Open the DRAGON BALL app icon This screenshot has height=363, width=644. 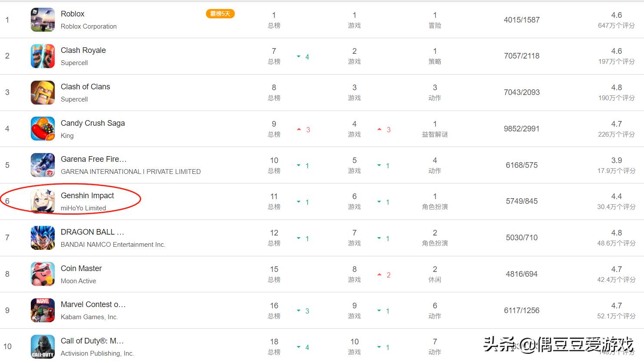click(43, 238)
